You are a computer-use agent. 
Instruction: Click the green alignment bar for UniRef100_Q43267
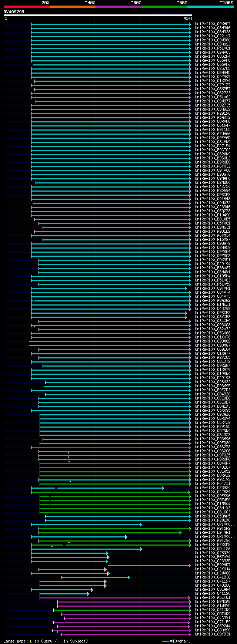115,468
